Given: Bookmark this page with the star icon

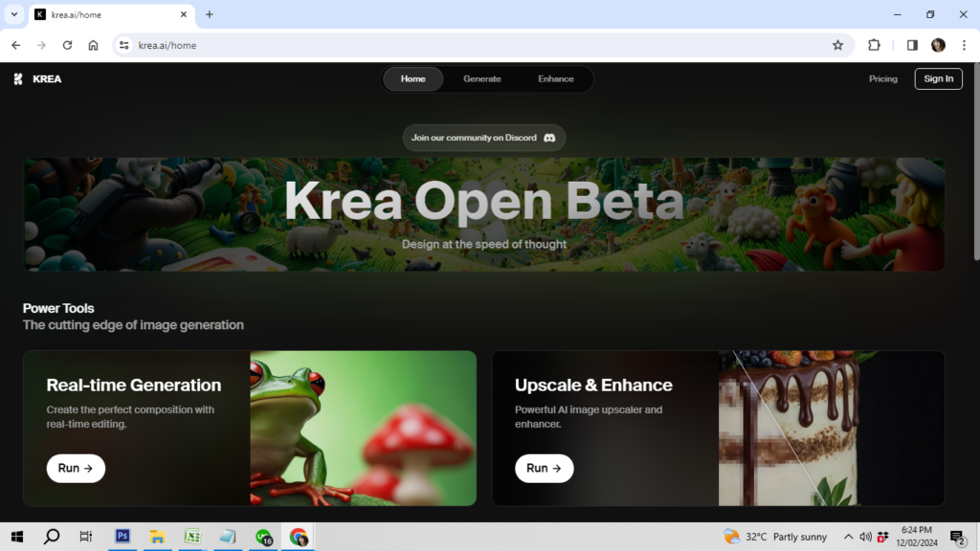Looking at the screenshot, I should point(837,45).
